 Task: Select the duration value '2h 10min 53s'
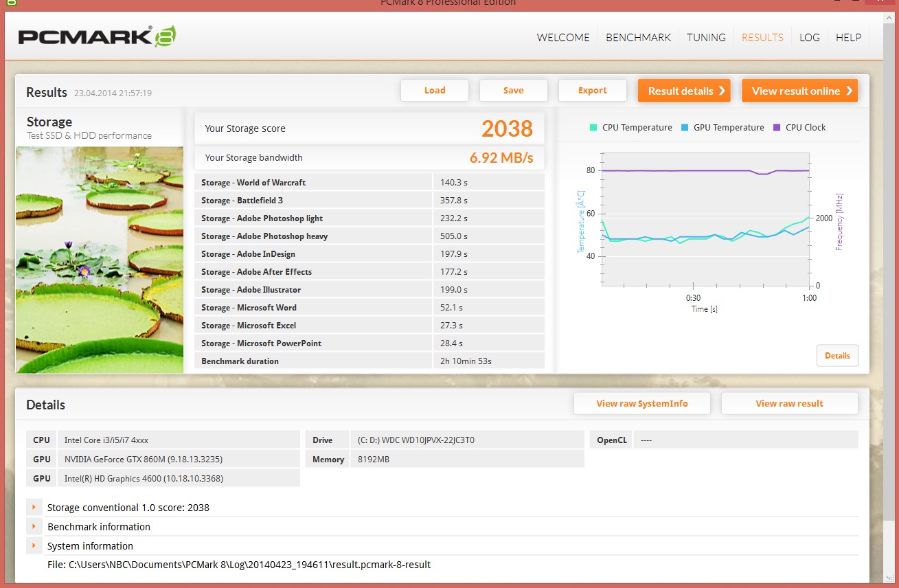(466, 361)
